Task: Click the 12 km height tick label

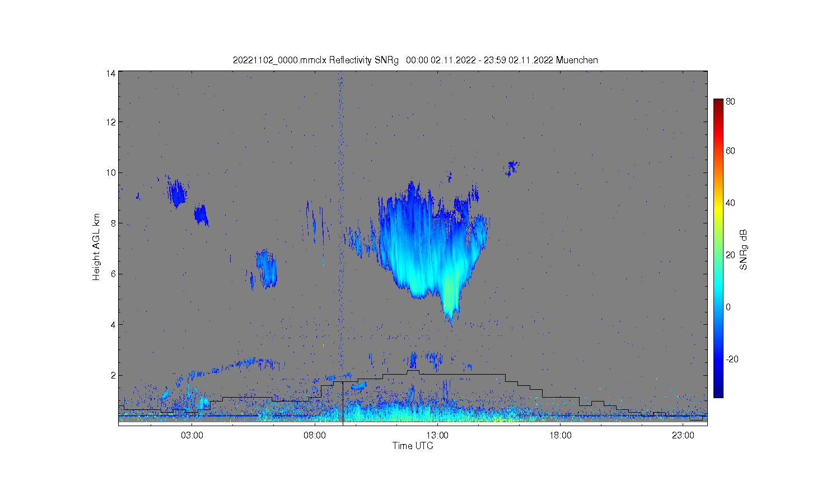Action: click(x=111, y=122)
